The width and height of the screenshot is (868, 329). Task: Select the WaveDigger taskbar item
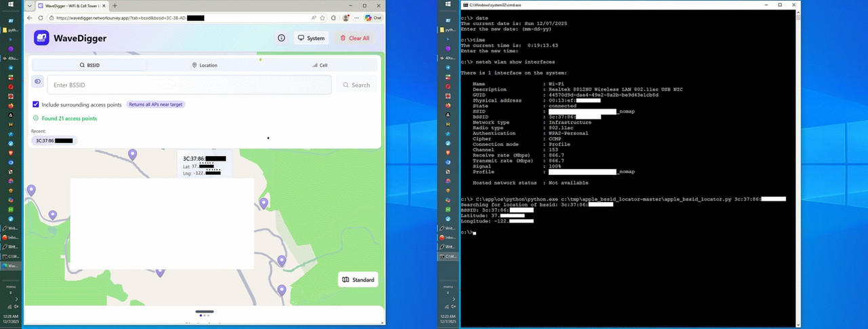tap(12, 266)
